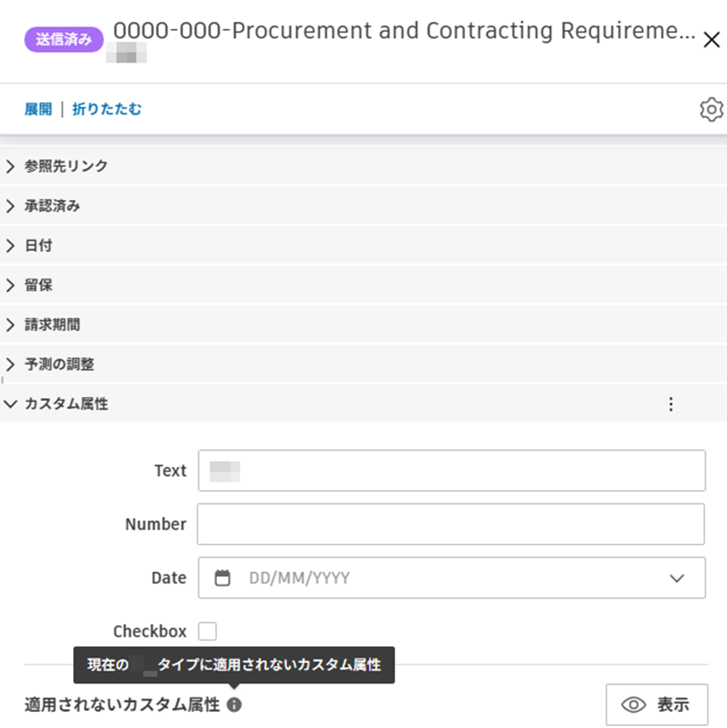The image size is (727, 728).
Task: Click into the Number input field
Action: coord(451,524)
